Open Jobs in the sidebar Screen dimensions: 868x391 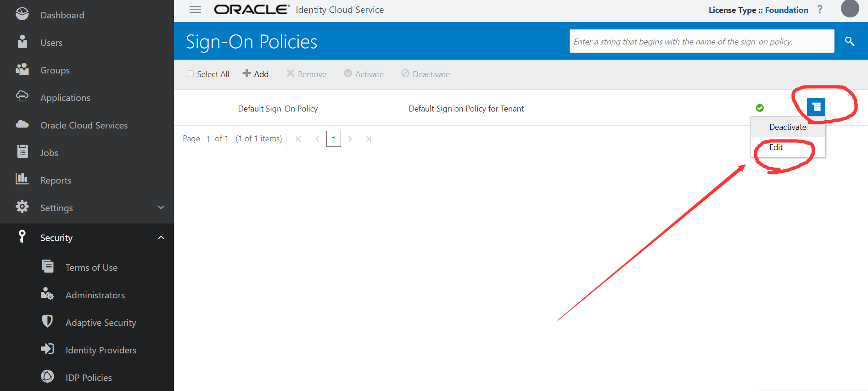49,153
